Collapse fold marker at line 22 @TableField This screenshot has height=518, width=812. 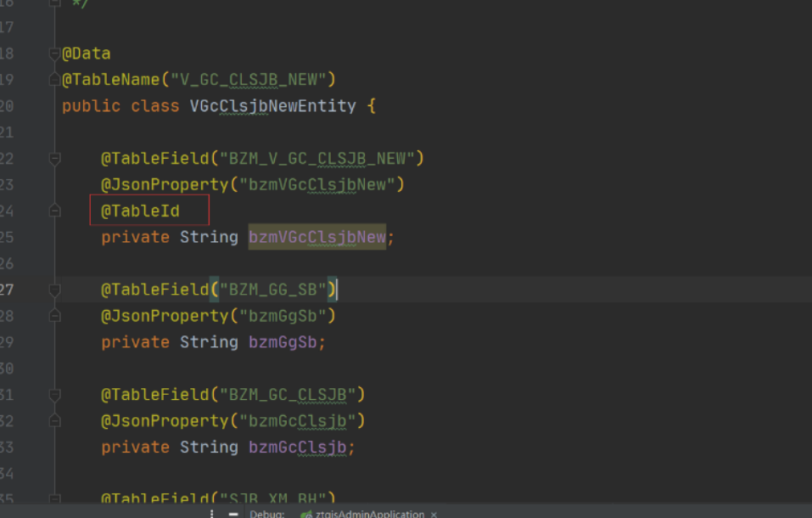55,158
